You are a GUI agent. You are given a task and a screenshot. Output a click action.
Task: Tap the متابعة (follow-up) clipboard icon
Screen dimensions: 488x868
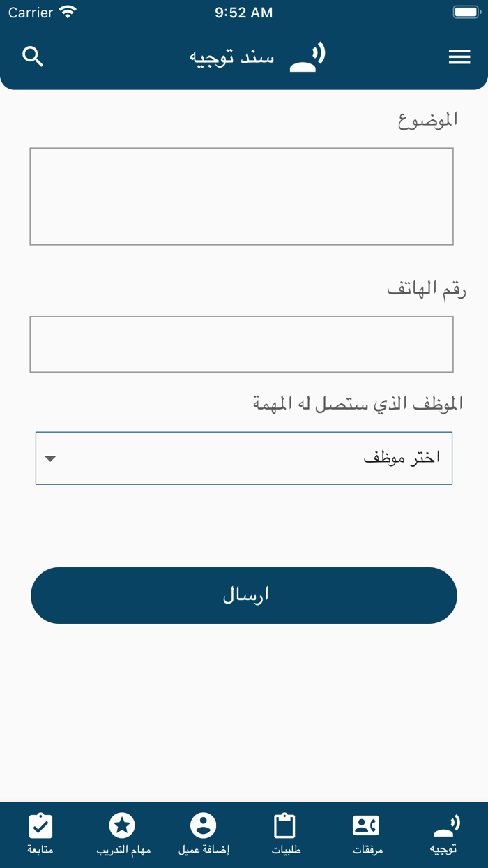coord(40,825)
